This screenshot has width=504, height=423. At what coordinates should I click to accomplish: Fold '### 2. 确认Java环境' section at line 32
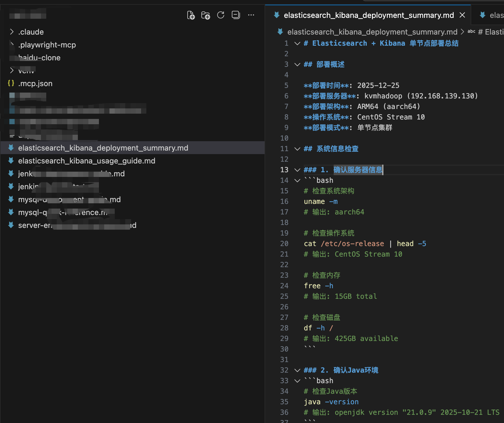point(297,370)
